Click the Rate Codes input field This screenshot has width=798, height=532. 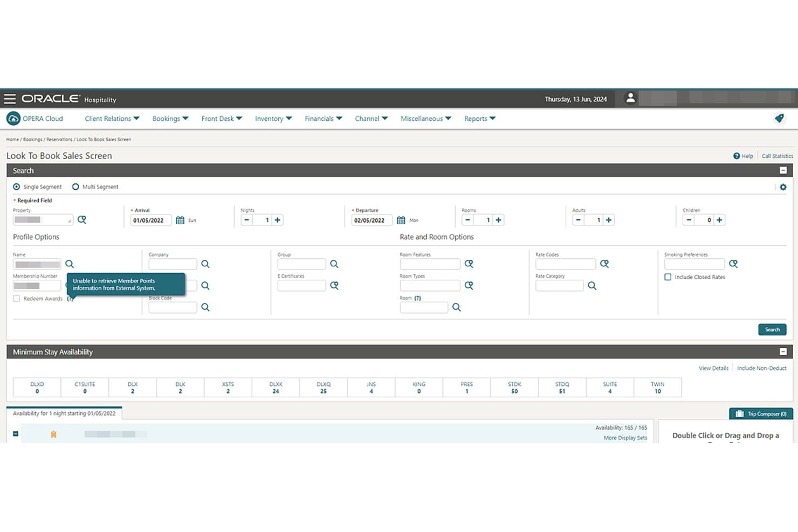click(x=565, y=264)
